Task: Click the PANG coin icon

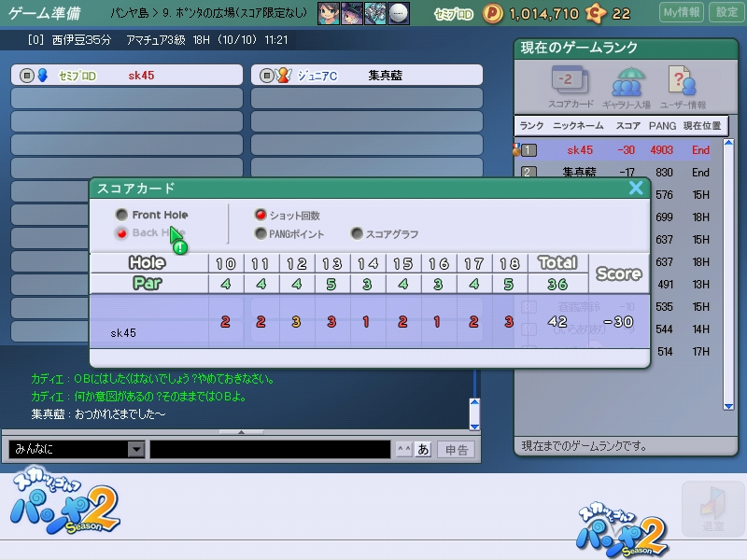Action: pyautogui.click(x=493, y=13)
